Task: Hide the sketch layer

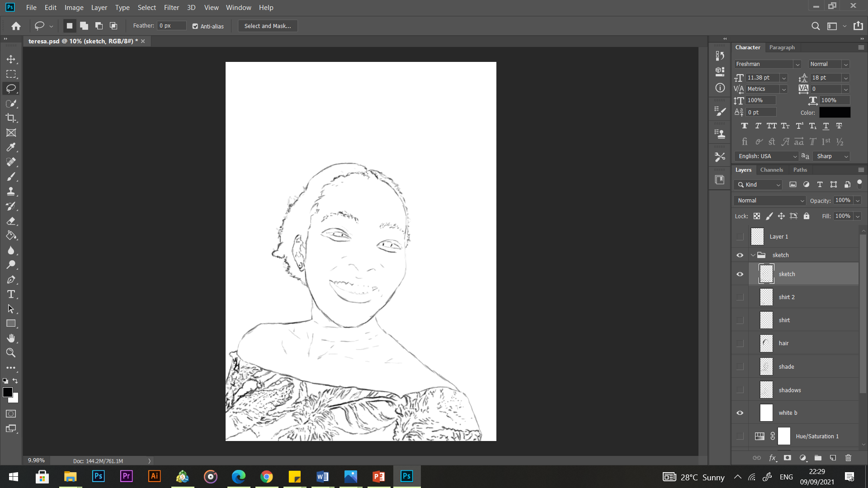Action: 740,274
